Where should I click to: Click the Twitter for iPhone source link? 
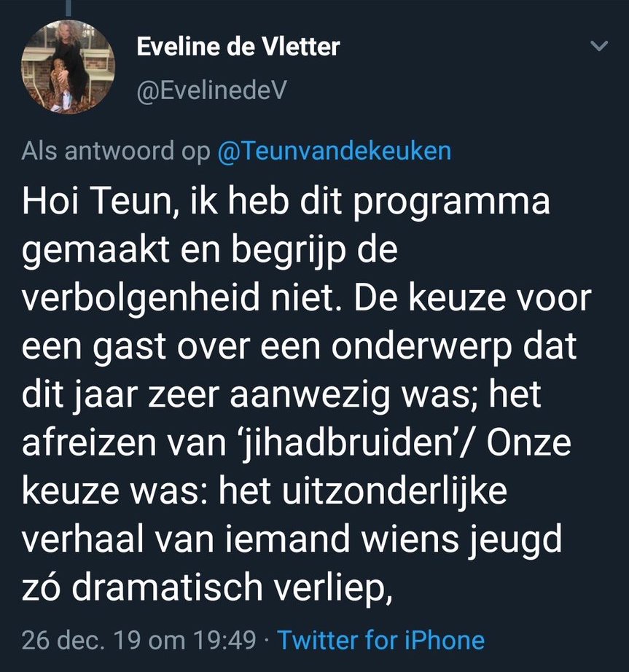point(380,640)
